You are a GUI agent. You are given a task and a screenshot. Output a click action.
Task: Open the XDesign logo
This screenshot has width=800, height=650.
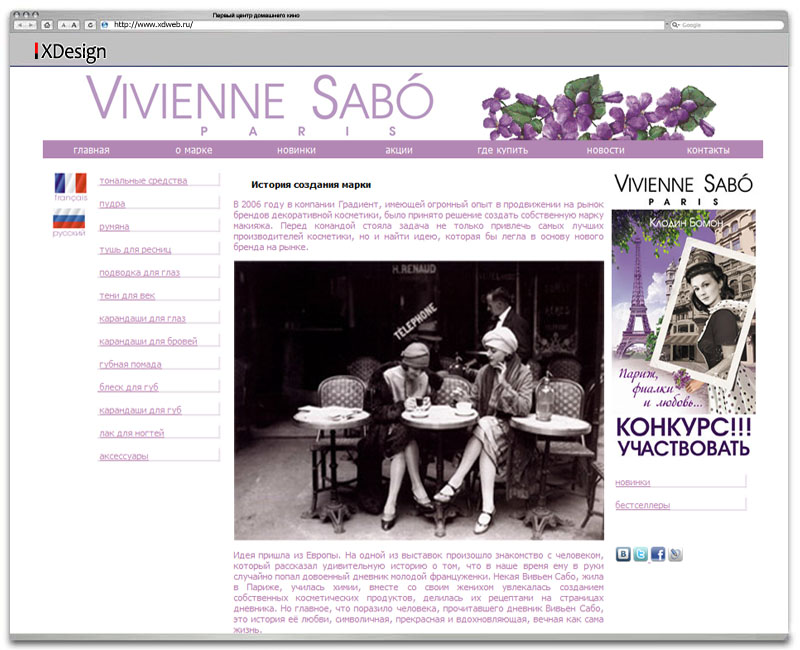pos(70,52)
